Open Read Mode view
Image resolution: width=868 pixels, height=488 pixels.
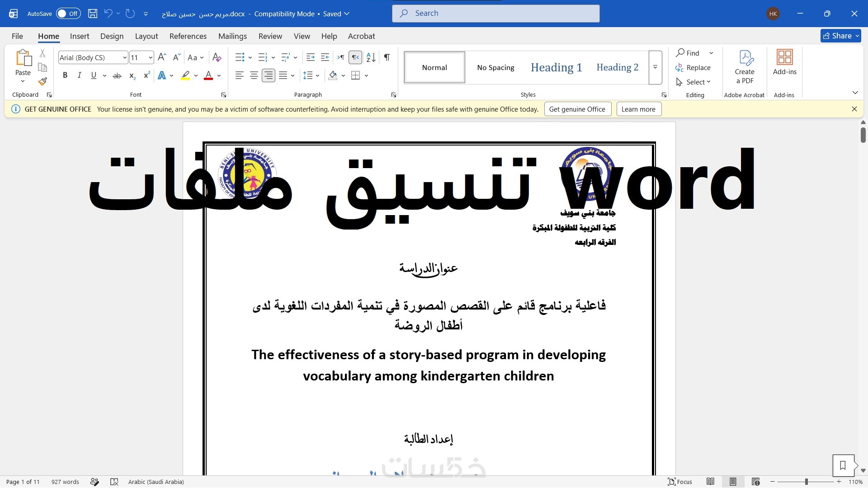(711, 482)
